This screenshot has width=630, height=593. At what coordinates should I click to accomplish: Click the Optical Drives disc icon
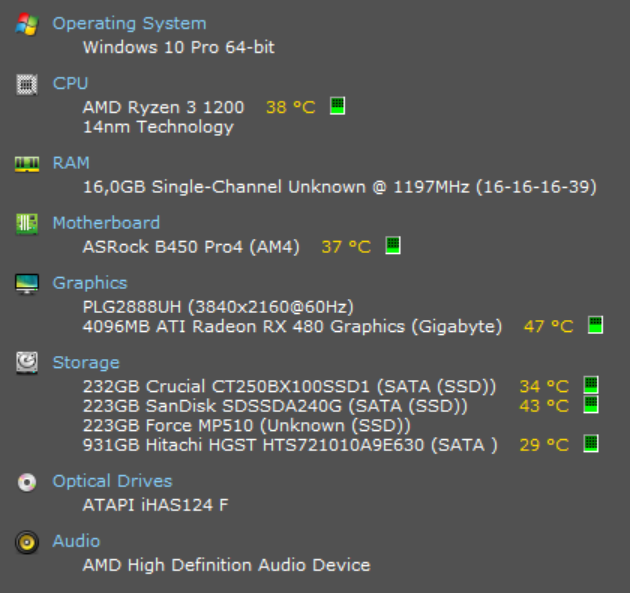(27, 482)
